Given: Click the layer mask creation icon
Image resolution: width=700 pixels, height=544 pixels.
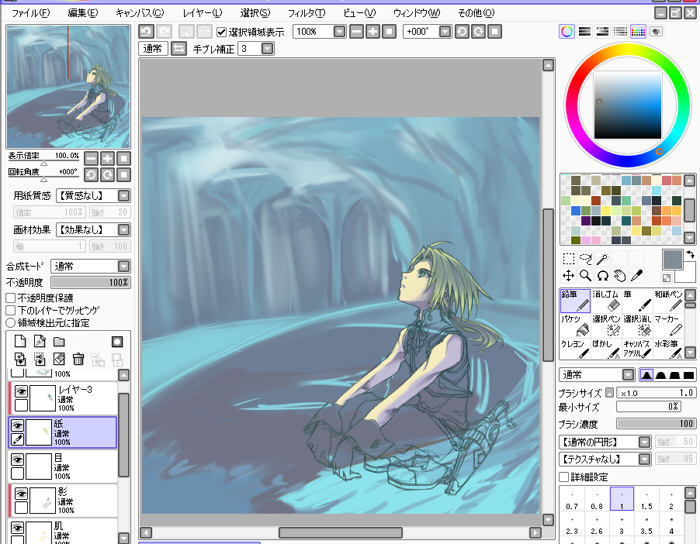Looking at the screenshot, I should 117,342.
